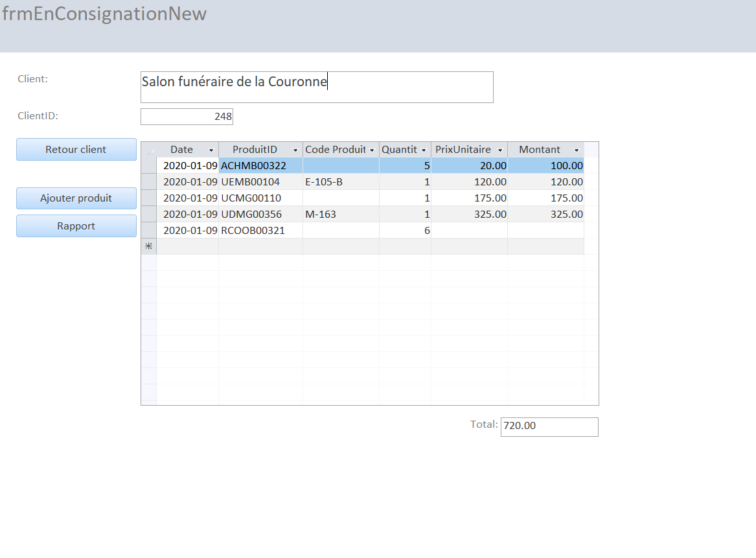Select the E-105-B code product cell
The image size is (756, 558).
pyautogui.click(x=340, y=182)
